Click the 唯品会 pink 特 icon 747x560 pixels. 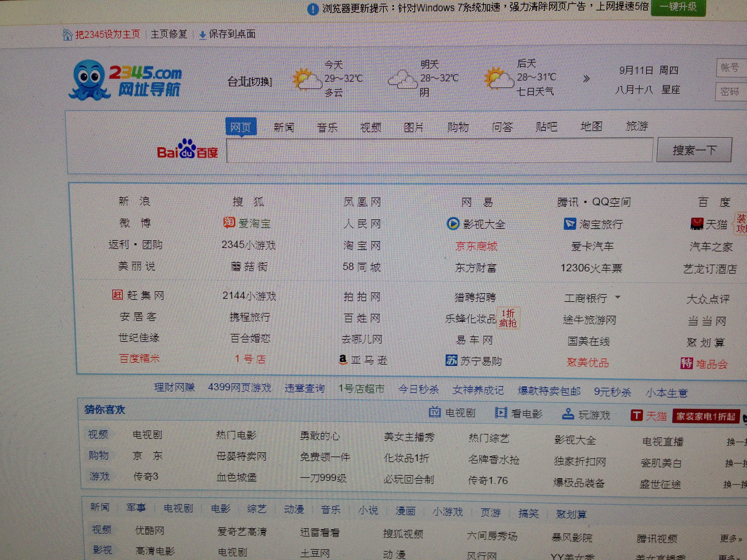pyautogui.click(x=686, y=363)
